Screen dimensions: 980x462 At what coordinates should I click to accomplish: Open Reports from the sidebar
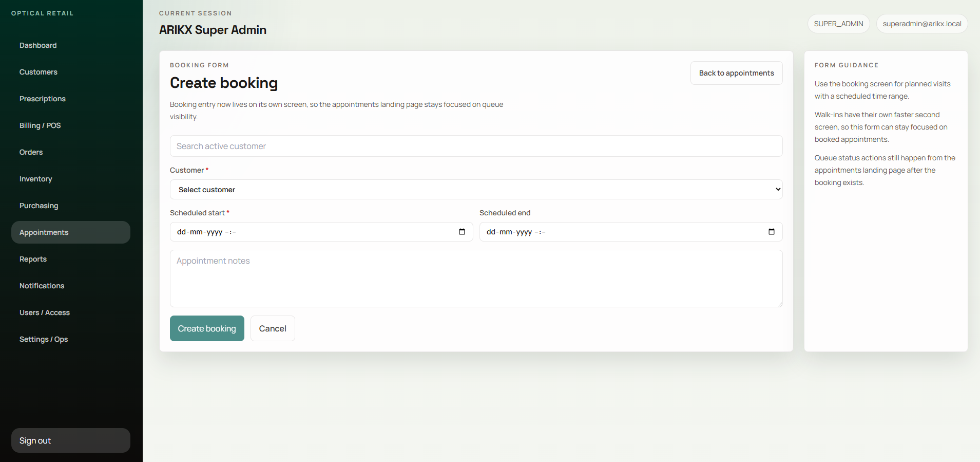click(x=33, y=259)
